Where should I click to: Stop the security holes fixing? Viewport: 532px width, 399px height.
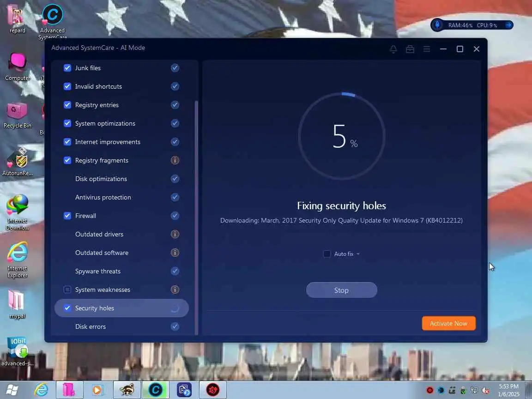[341, 290]
